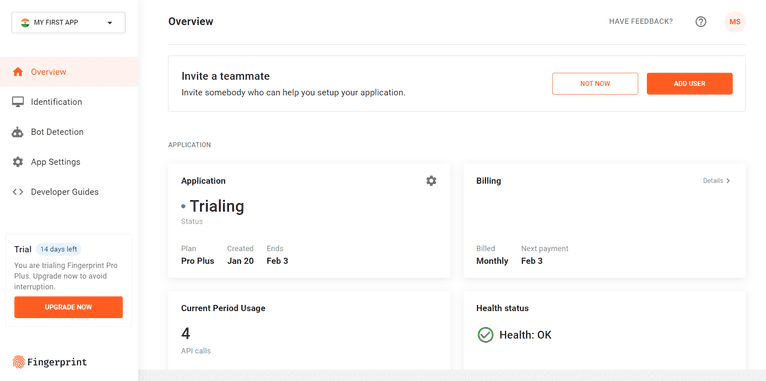Screen dimensions: 766x381
Task: Click the Pro Plus plan value
Action: tap(197, 261)
